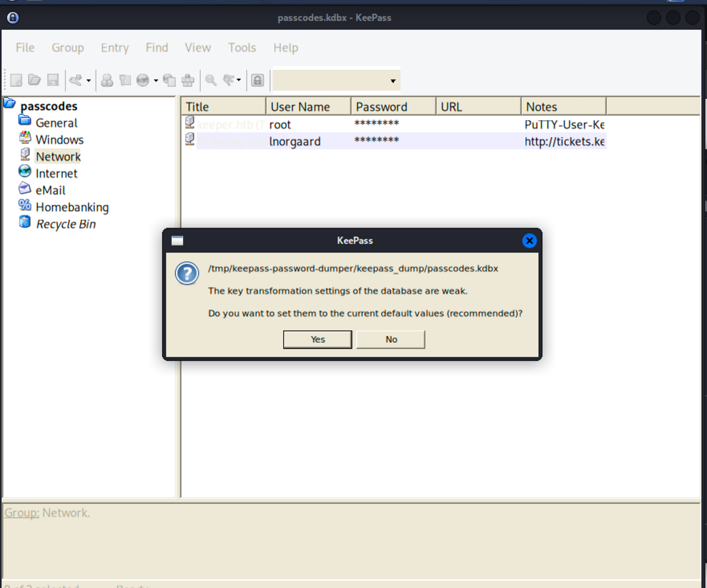Click the Copy URL to clipboard icon
Screen dimensions: 707x588
coord(169,80)
